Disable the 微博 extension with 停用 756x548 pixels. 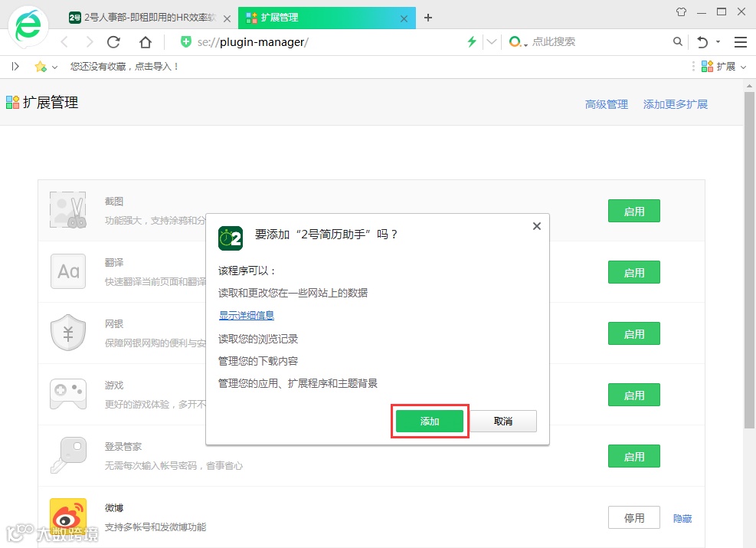coord(634,517)
